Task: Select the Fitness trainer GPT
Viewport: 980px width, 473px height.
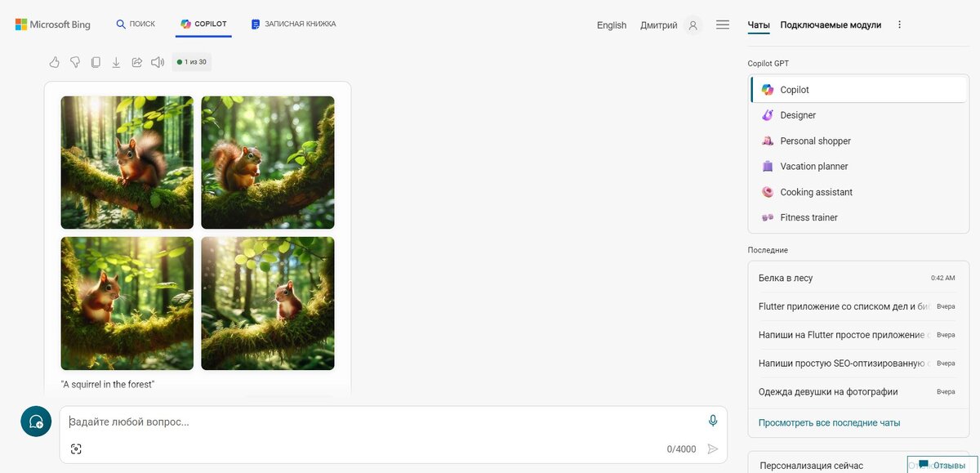Action: [x=859, y=217]
